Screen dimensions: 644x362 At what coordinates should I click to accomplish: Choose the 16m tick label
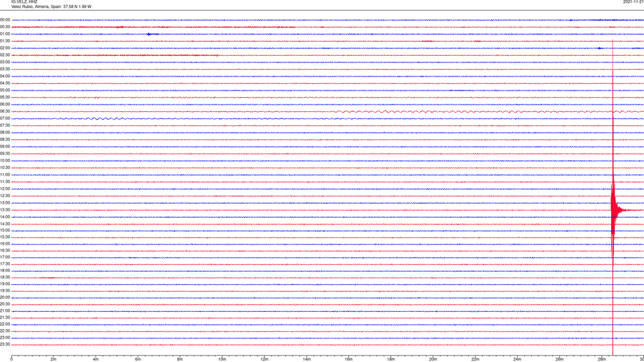(349, 359)
